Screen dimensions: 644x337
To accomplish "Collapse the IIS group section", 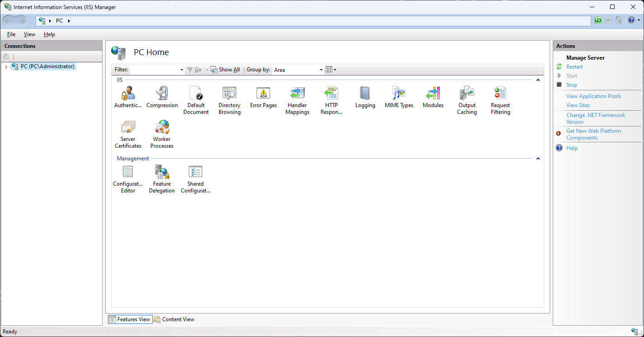I will (x=538, y=80).
